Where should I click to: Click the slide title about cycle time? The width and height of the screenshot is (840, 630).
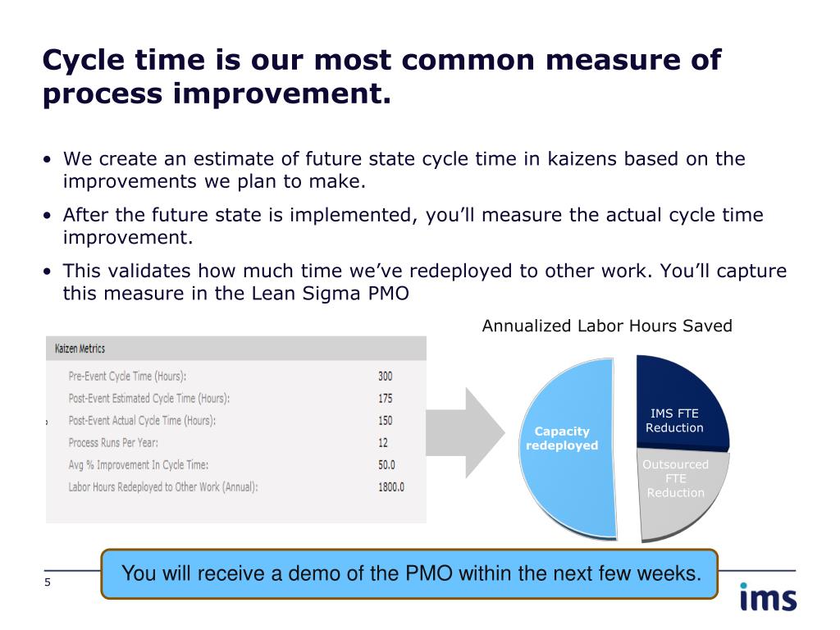381,76
